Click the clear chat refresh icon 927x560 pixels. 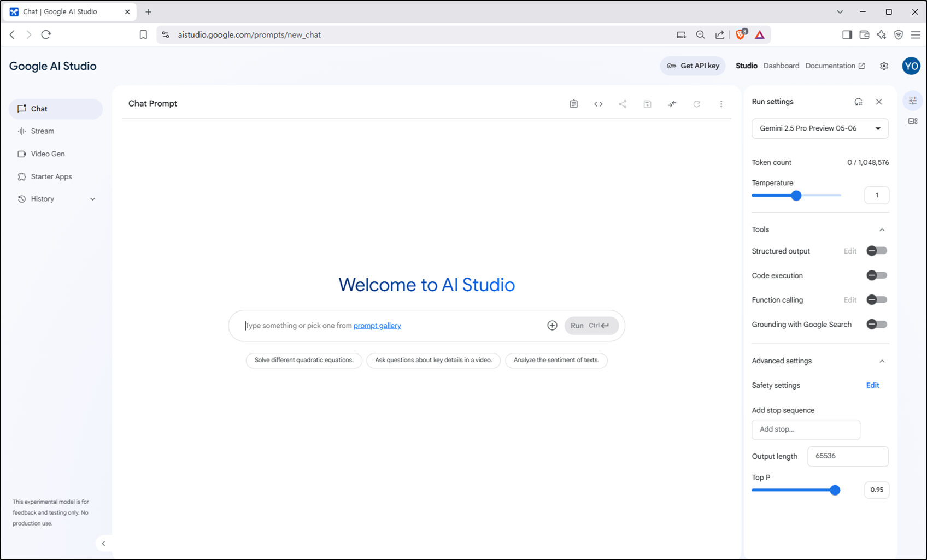(696, 104)
